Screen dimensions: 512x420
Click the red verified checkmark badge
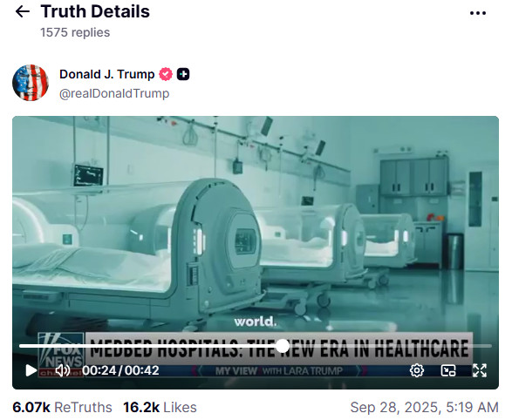[x=166, y=74]
